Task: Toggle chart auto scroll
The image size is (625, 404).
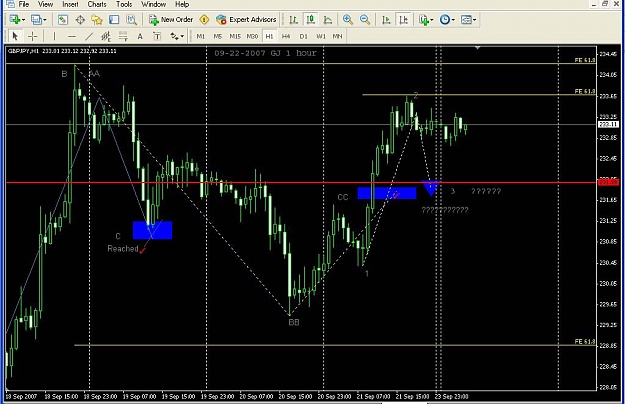Action: (386, 20)
